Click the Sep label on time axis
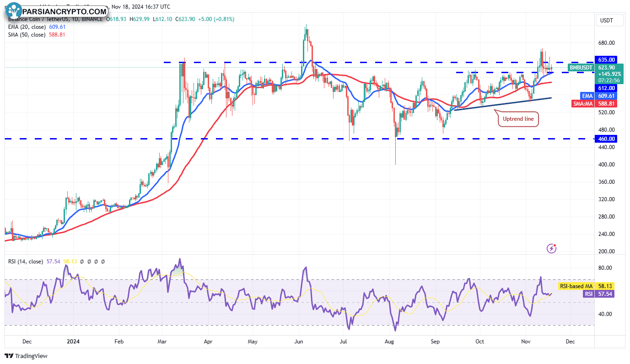 (x=435, y=341)
